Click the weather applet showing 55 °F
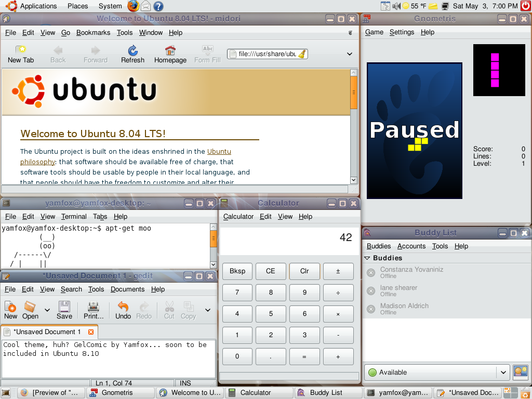Viewport: 532px width, 399px height. [414, 6]
